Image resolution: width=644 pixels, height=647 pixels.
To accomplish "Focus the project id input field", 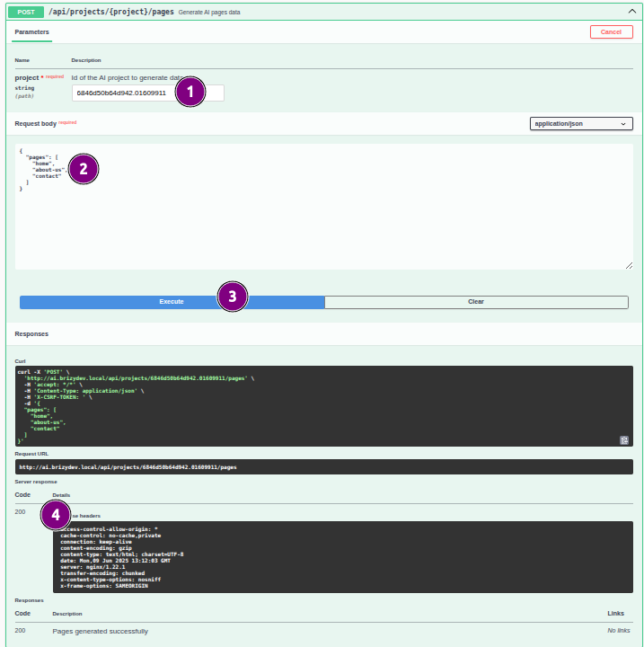I will coord(147,93).
